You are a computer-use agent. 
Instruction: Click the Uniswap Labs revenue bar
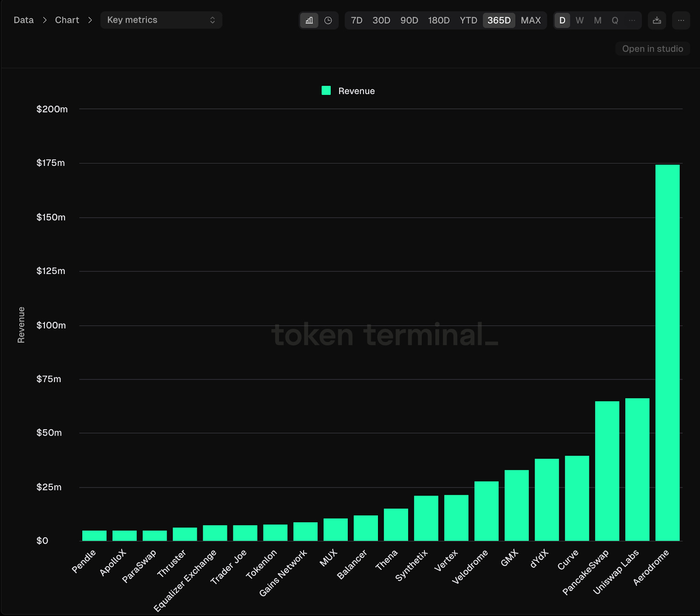[637, 469]
